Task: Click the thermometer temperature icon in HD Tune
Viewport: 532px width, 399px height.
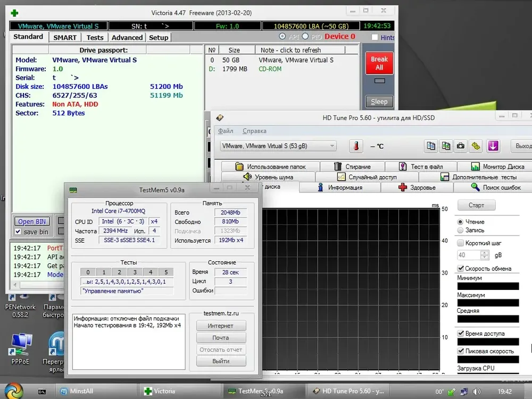Action: click(356, 146)
